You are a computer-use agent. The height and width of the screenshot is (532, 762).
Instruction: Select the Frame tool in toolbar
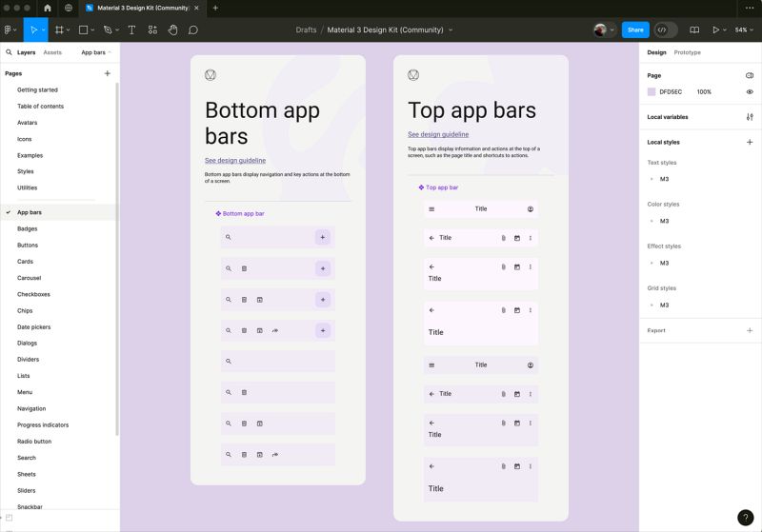[x=59, y=30]
